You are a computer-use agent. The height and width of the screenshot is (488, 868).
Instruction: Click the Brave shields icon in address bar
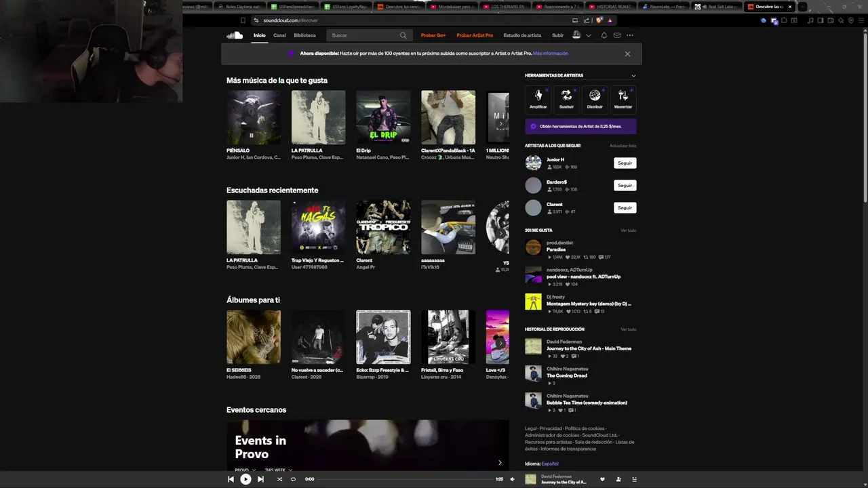[599, 20]
